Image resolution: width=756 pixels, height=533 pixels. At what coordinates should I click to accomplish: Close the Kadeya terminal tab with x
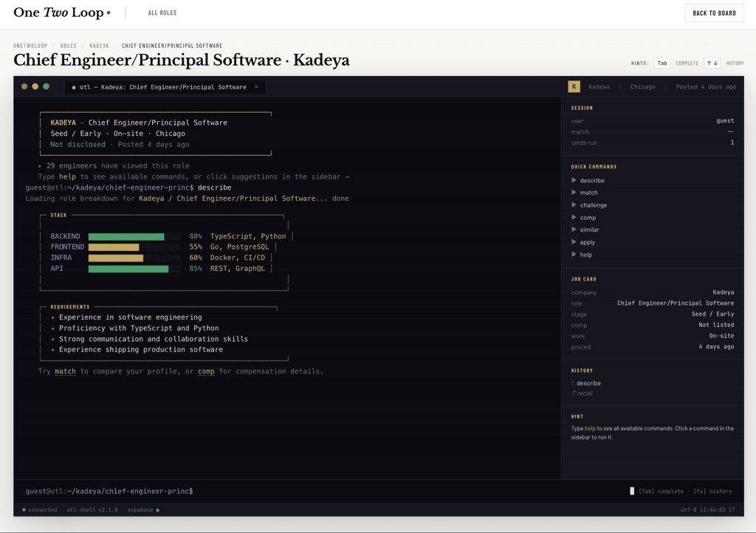256,87
